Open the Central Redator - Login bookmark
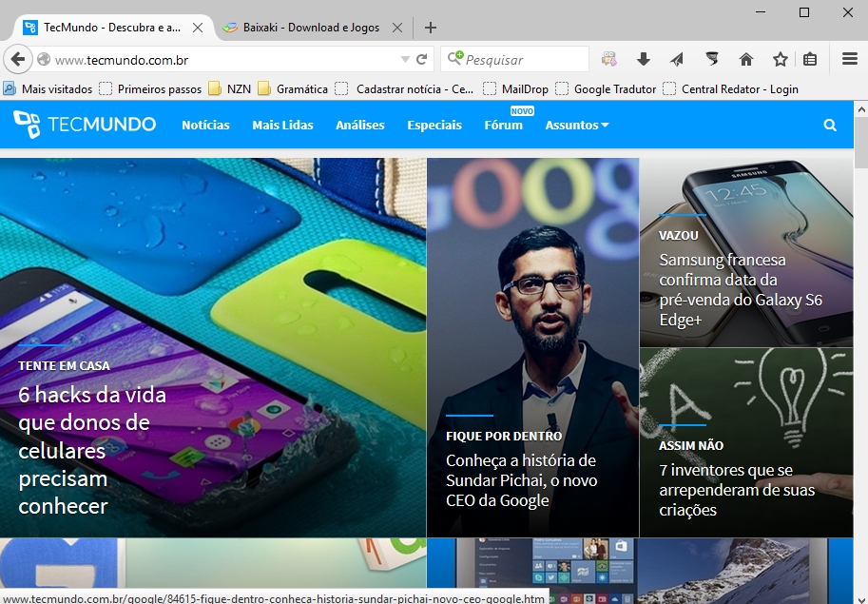 [731, 89]
